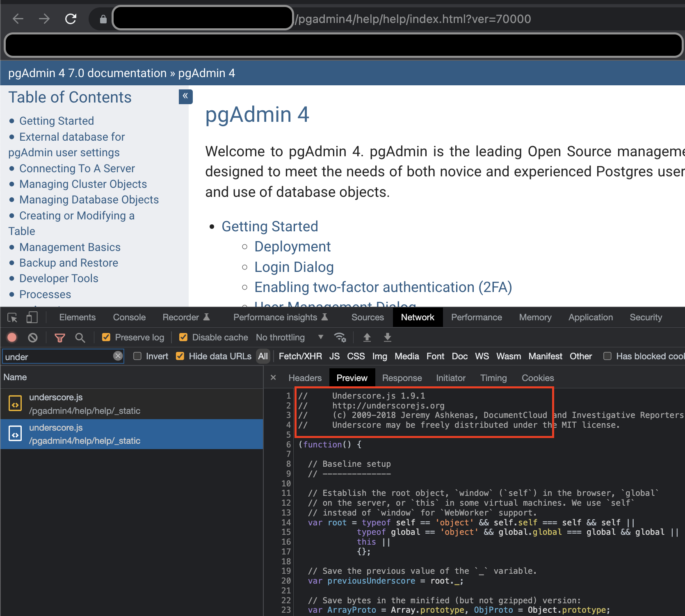The width and height of the screenshot is (685, 616).
Task: Enable the Invert filter checkbox
Action: (137, 356)
